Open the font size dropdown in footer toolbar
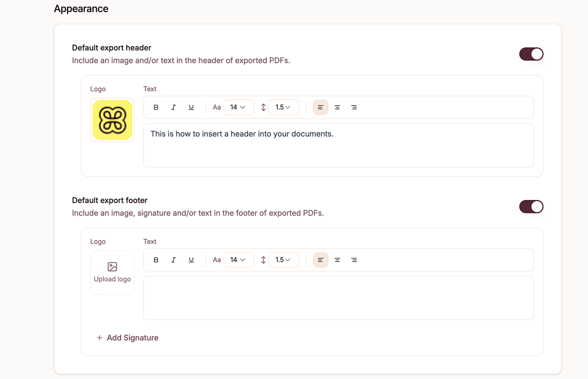The width and height of the screenshot is (588, 379). tap(238, 259)
